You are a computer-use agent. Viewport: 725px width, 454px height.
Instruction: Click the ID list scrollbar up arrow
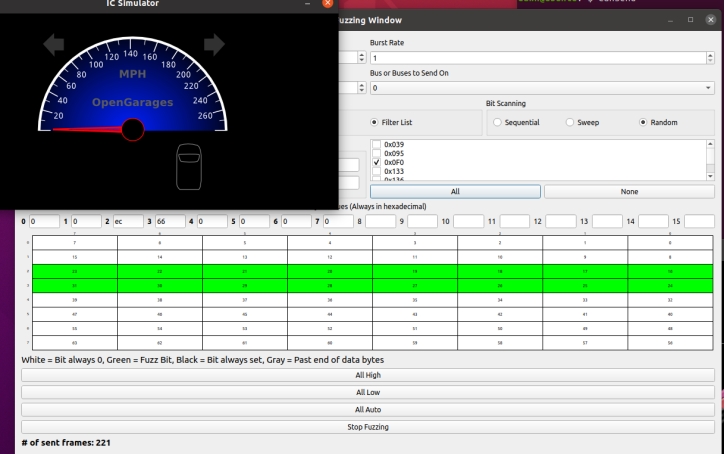pyautogui.click(x=710, y=144)
